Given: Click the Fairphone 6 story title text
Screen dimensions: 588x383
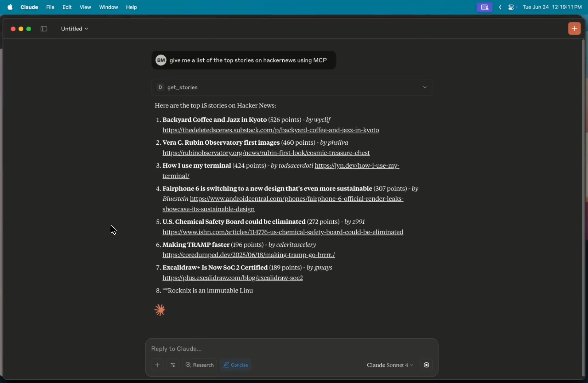Looking at the screenshot, I should click(x=267, y=189).
